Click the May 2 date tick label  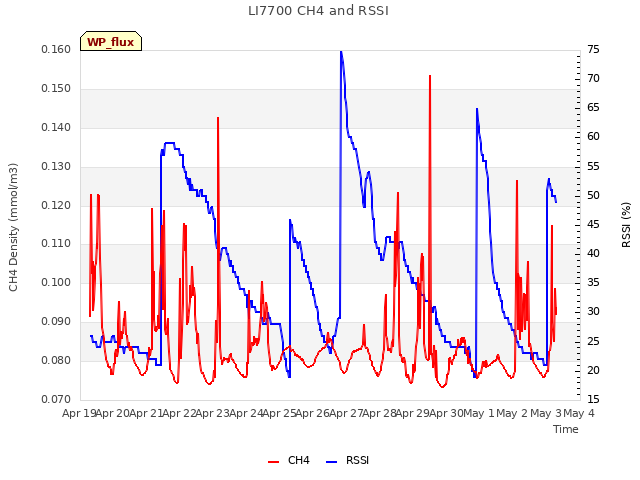pos(513,413)
